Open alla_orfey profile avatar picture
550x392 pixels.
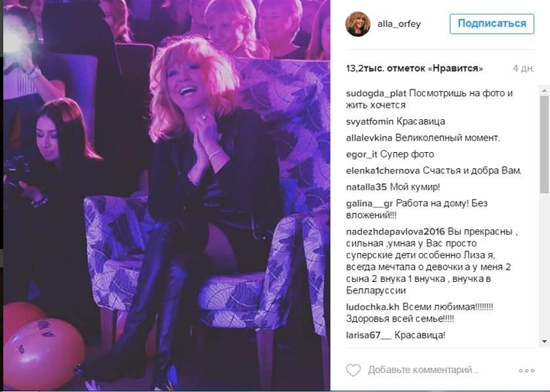357,24
